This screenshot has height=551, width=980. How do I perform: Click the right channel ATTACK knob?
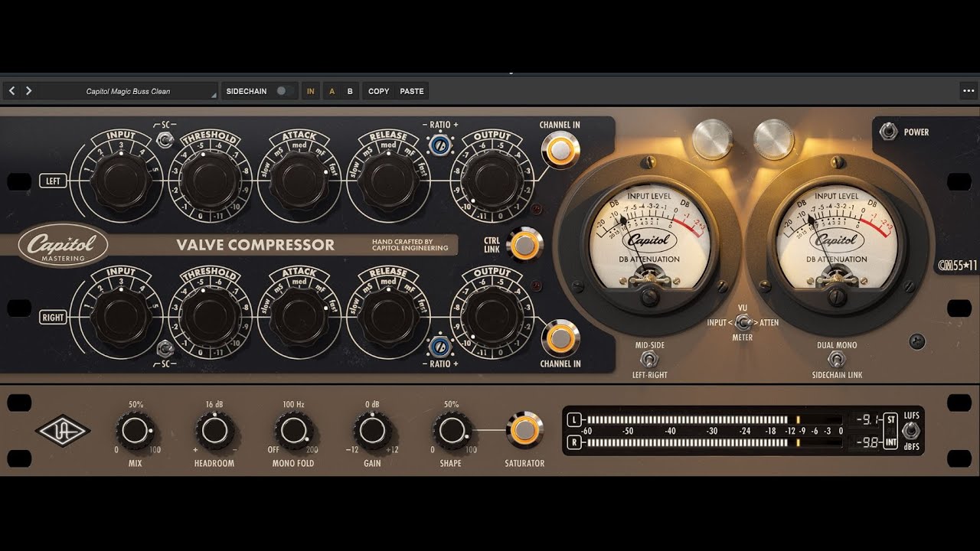(x=298, y=316)
